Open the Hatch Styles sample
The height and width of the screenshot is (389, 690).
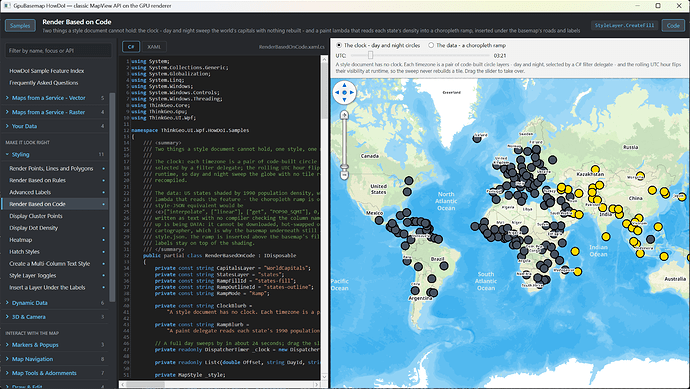(55, 252)
